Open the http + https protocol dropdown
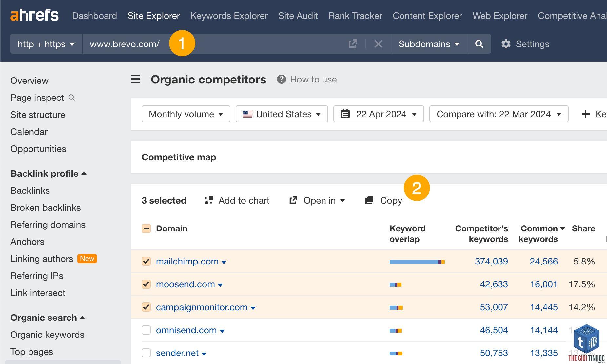Image resolution: width=607 pixels, height=364 pixels. click(x=46, y=44)
